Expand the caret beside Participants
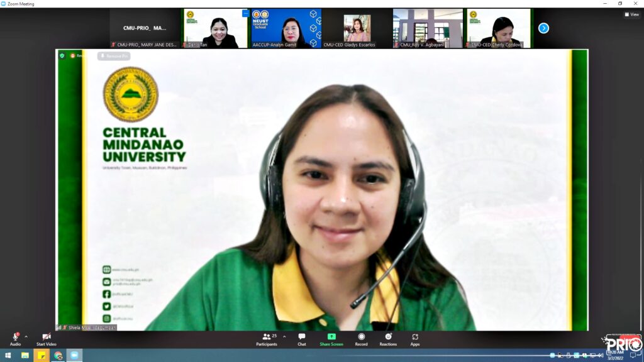The width and height of the screenshot is (644, 362). coord(284,337)
